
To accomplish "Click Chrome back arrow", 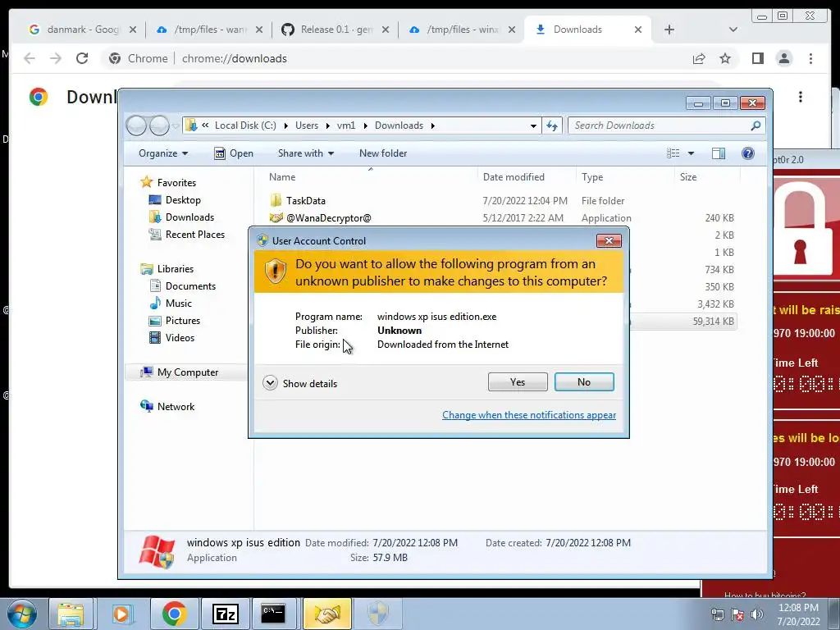I will (30, 58).
